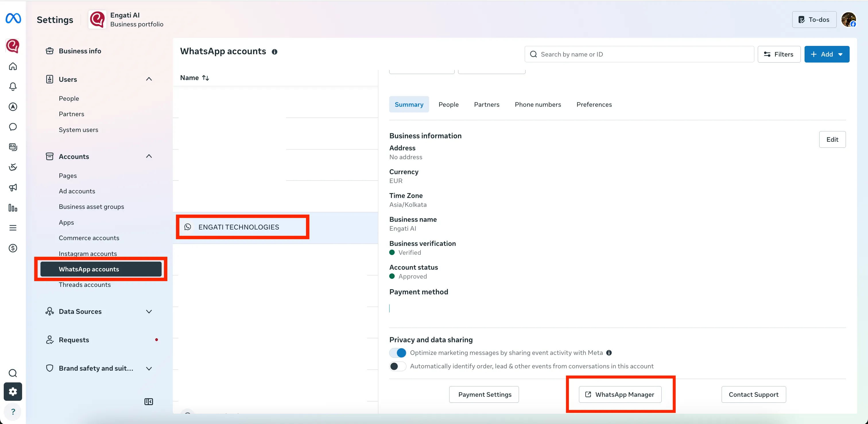Screen dimensions: 868x424
Task: Click the Meta logo icon
Action: pyautogui.click(x=13, y=19)
